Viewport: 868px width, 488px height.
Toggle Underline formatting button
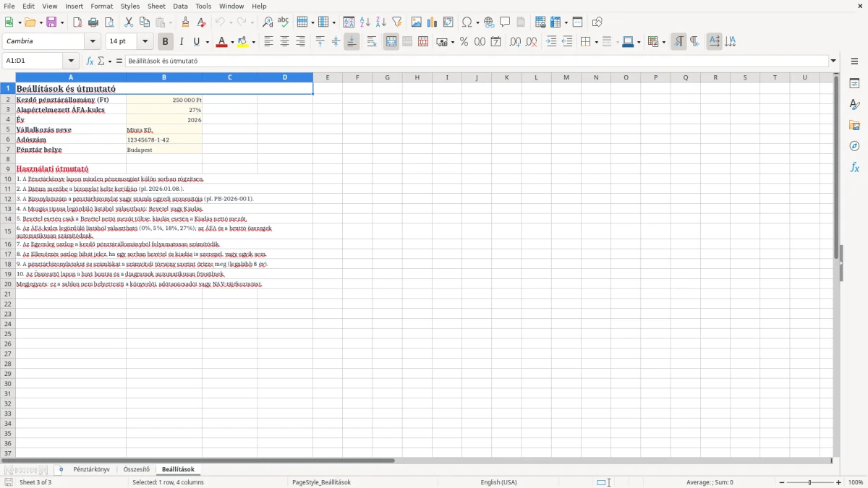point(196,42)
